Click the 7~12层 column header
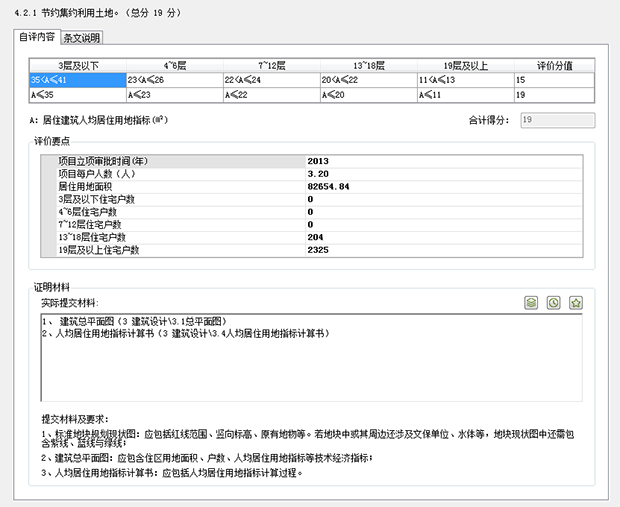The height and width of the screenshot is (507, 620). tap(272, 66)
